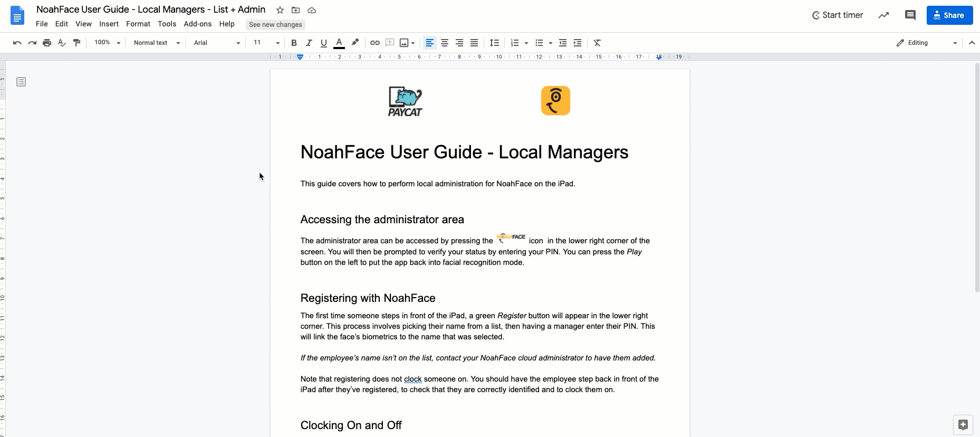Print the document using printer icon

pos(47,43)
